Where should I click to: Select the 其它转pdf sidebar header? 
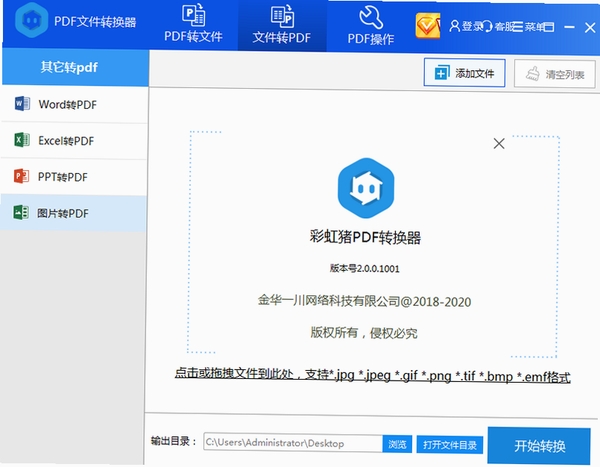coord(75,67)
